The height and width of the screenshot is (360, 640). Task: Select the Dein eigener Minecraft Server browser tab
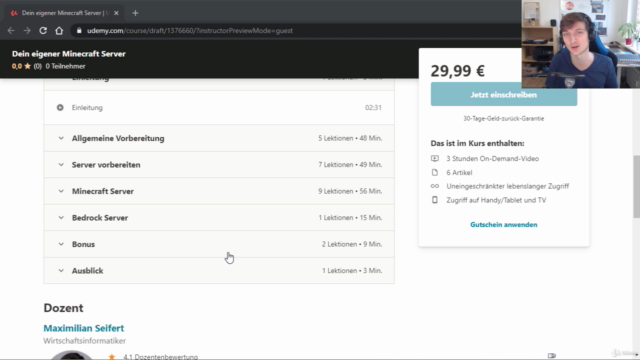click(x=64, y=13)
